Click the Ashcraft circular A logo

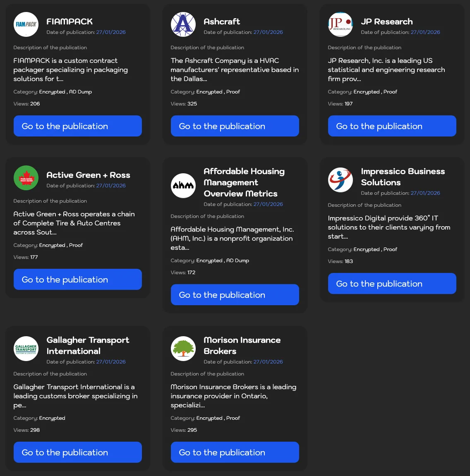(x=183, y=24)
